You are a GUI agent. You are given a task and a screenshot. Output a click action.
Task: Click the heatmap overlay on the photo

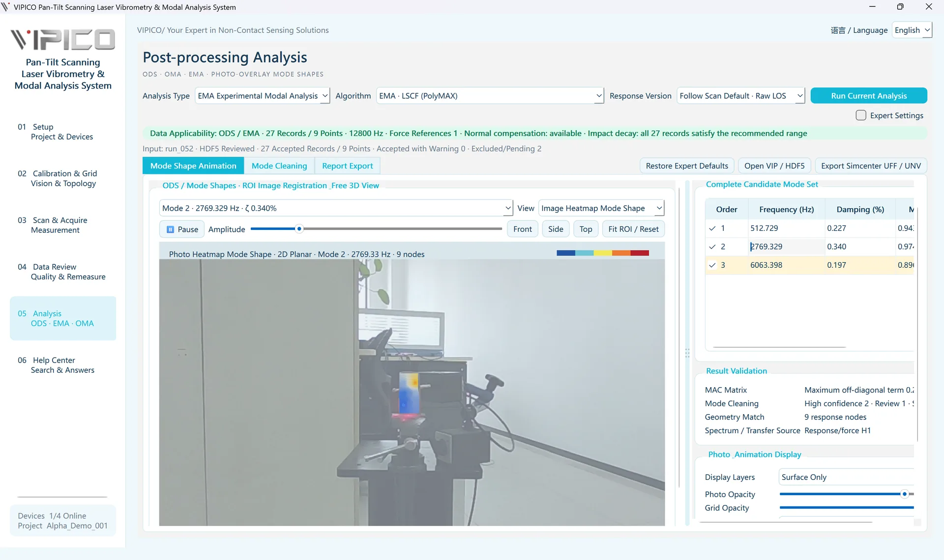[409, 394]
